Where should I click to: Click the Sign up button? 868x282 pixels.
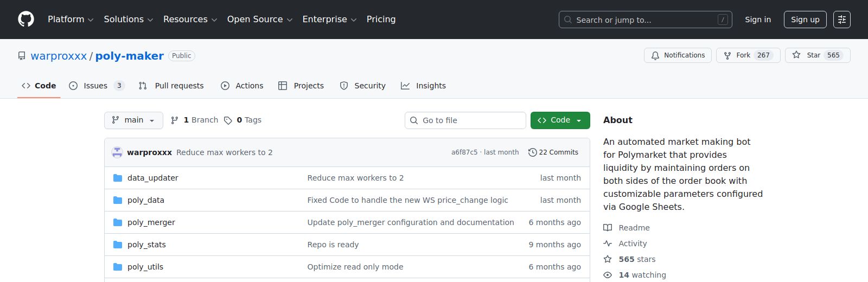(x=805, y=20)
